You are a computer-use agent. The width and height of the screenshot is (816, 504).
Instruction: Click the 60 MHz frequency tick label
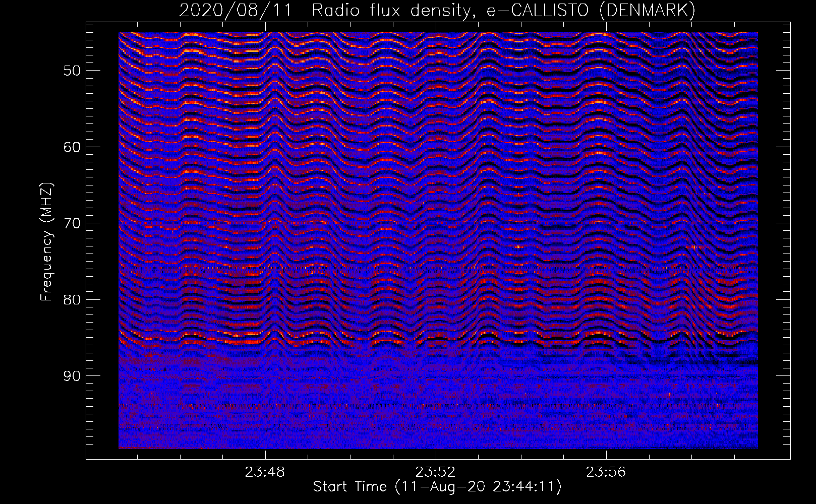coord(72,147)
